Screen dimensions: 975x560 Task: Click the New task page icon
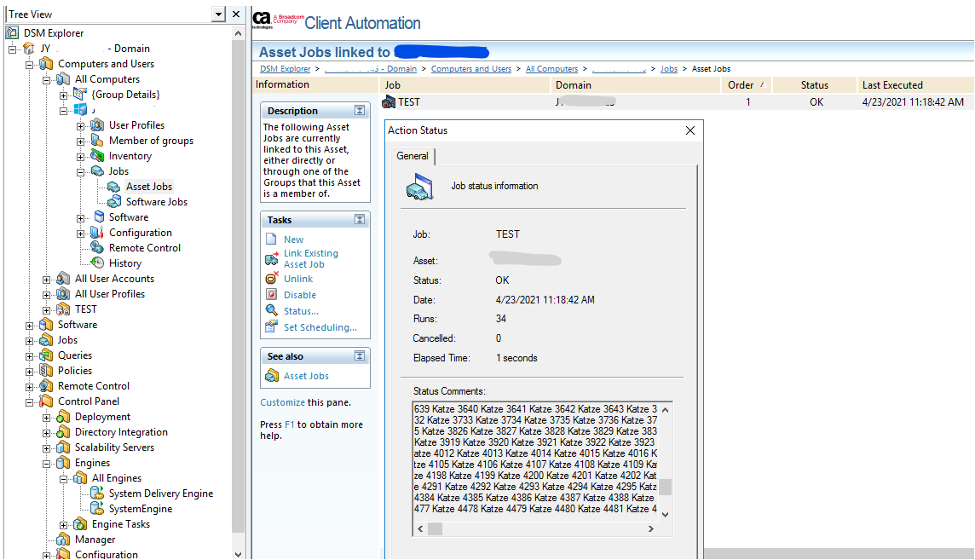click(x=271, y=240)
